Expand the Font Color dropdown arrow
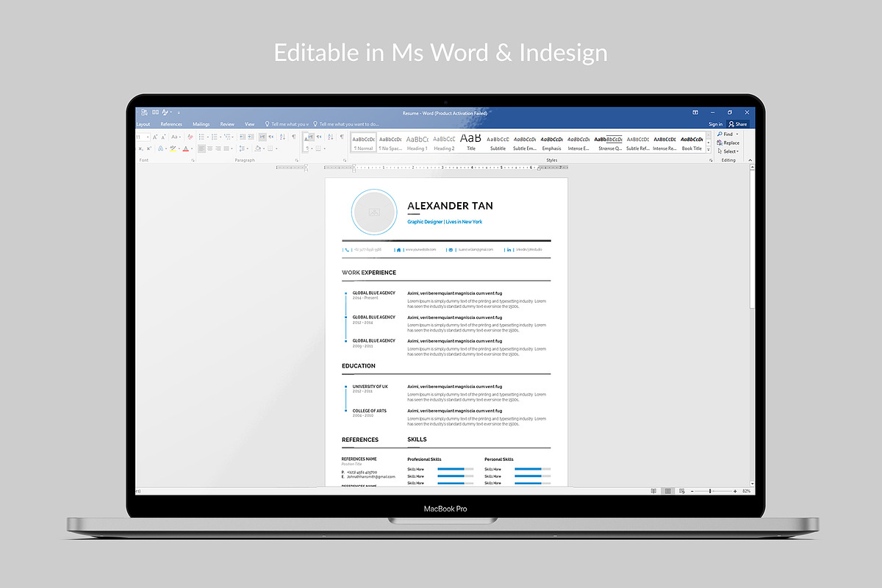 click(192, 148)
